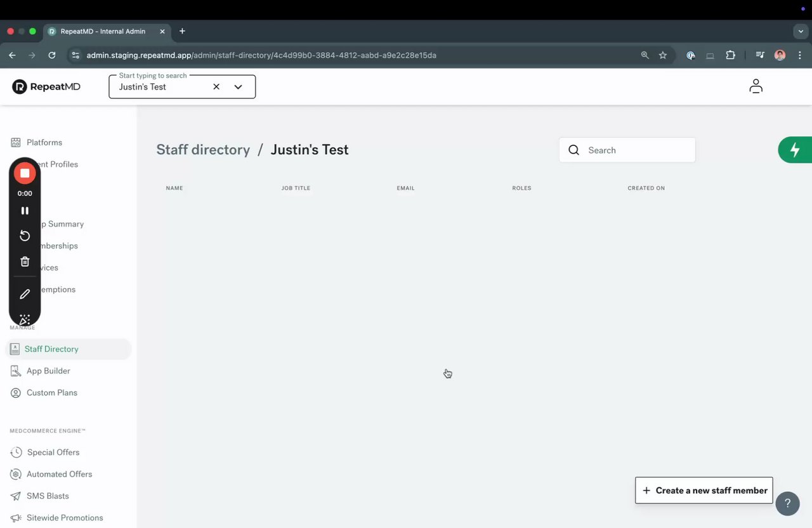This screenshot has width=812, height=528.
Task: Open browser extensions puzzle icon
Action: click(730, 55)
